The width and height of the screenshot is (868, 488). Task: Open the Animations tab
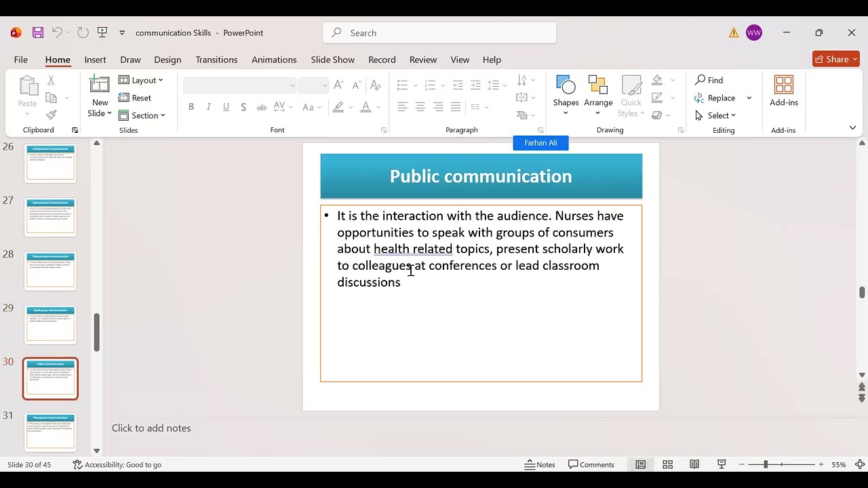274,60
